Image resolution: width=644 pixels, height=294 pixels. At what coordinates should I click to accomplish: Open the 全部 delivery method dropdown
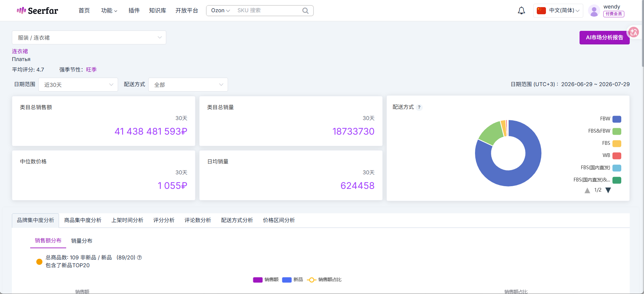[x=188, y=85]
